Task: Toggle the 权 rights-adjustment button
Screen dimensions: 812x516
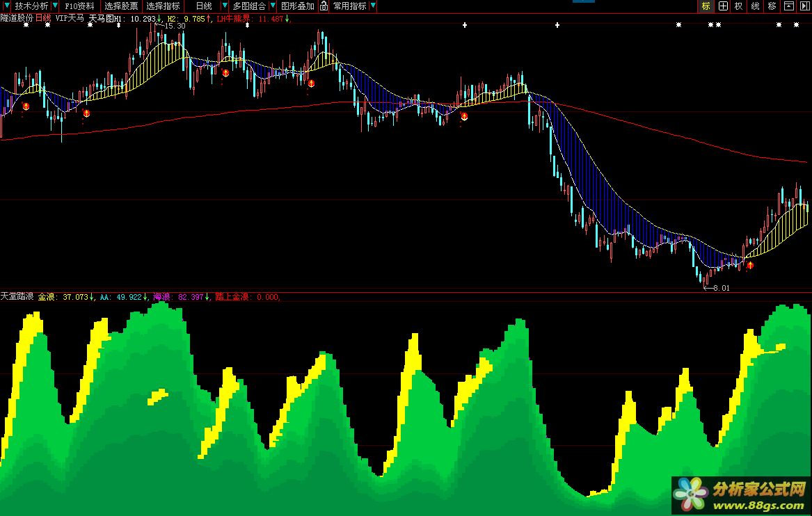Action: (x=739, y=6)
